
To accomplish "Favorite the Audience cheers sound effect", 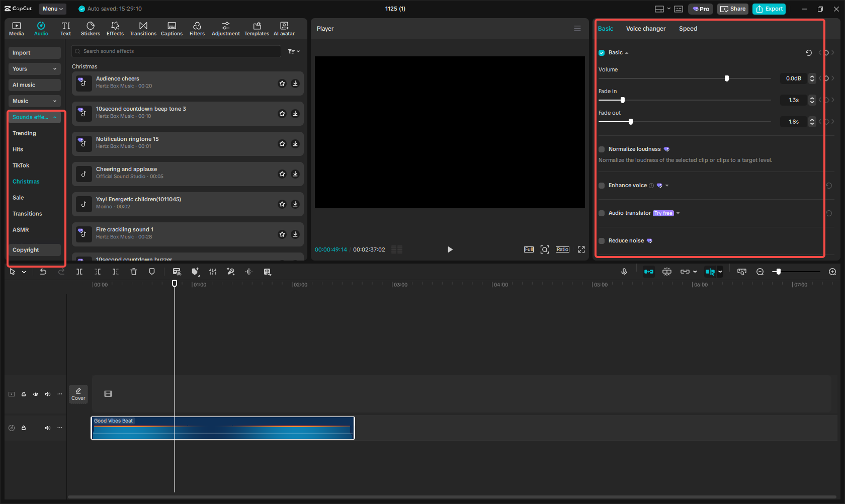I will click(282, 83).
